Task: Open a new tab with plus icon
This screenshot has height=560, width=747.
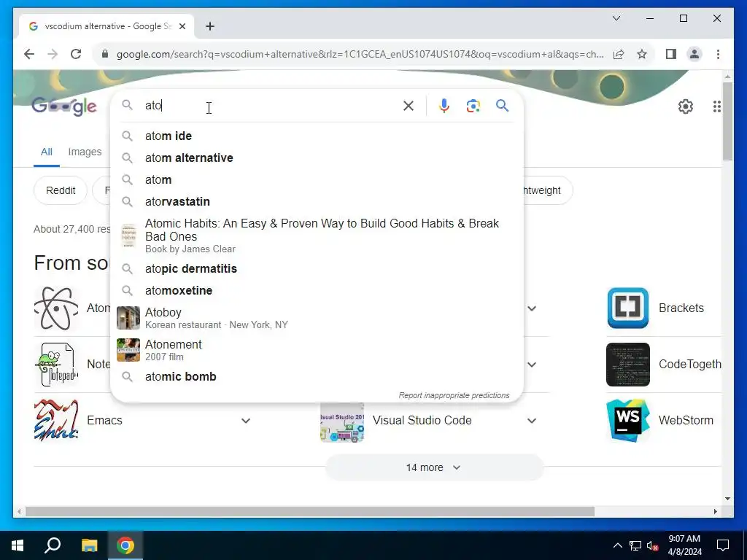Action: [210, 26]
